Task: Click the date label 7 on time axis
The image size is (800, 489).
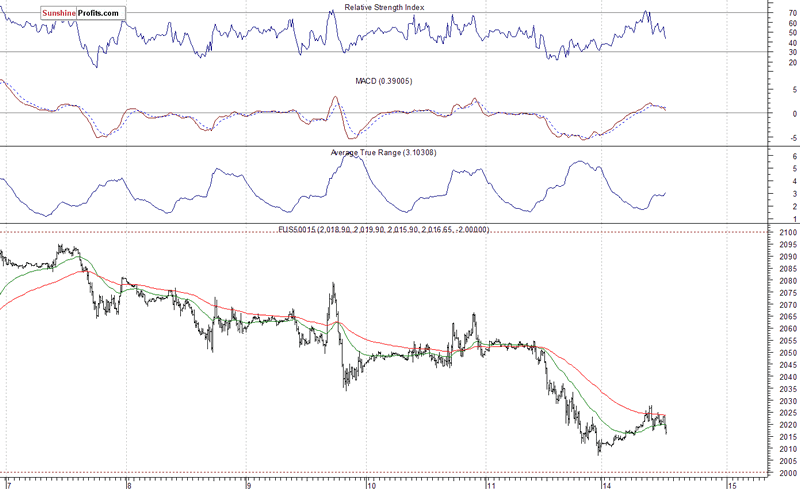Action: 9,485
